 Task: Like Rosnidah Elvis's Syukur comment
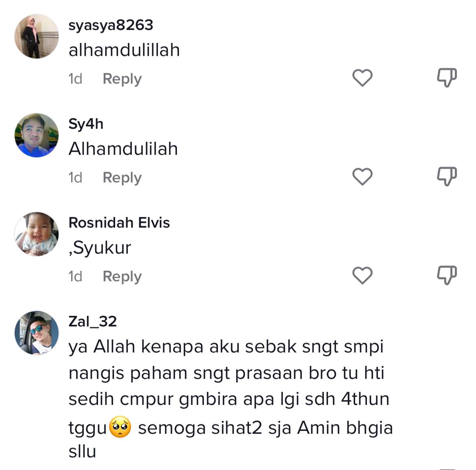[362, 275]
